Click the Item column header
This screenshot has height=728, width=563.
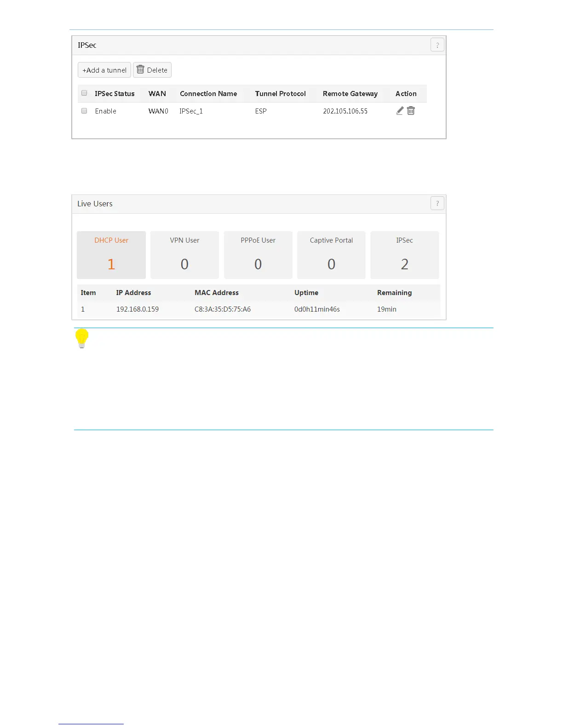pyautogui.click(x=88, y=293)
